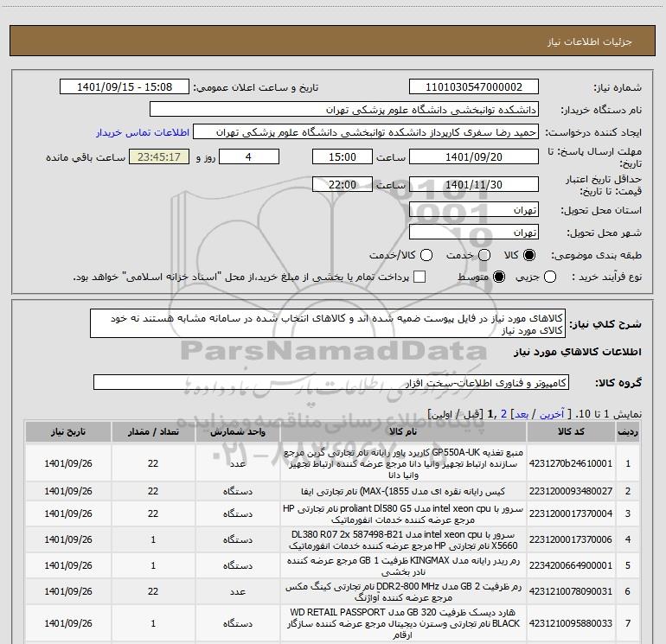Click the شرح کلی نیاز description box
Image resolution: width=666 pixels, height=644 pixels.
[x=328, y=323]
